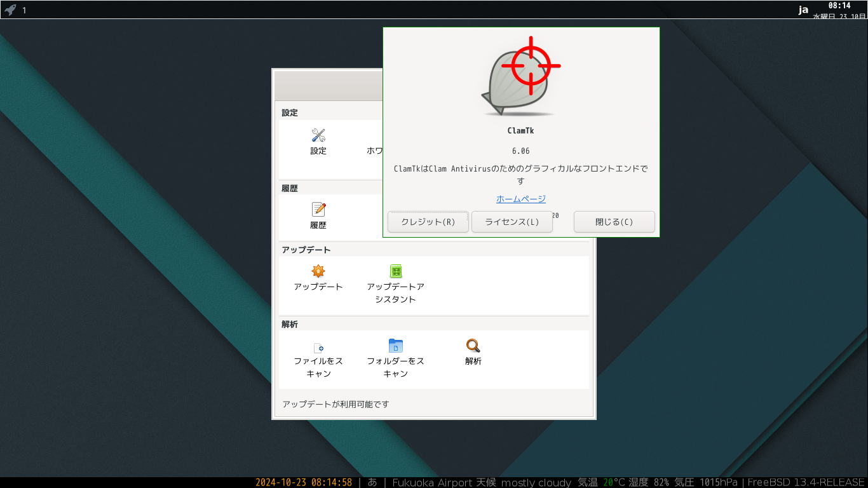Viewport: 868px width, 488px height.
Task: Click the アップデートが利用可能です status message
Action: tap(336, 404)
